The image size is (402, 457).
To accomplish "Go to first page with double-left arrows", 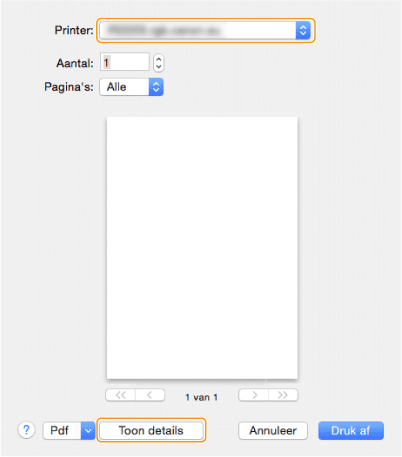I will 121,395.
